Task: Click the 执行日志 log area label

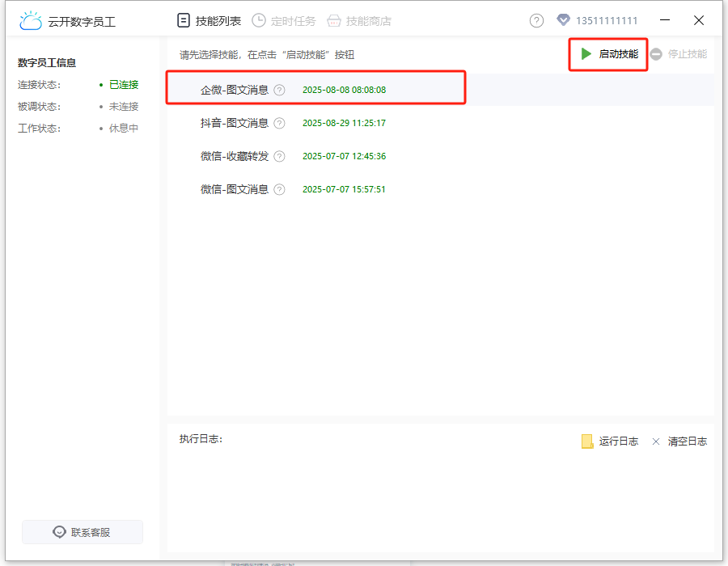Action: pos(201,439)
